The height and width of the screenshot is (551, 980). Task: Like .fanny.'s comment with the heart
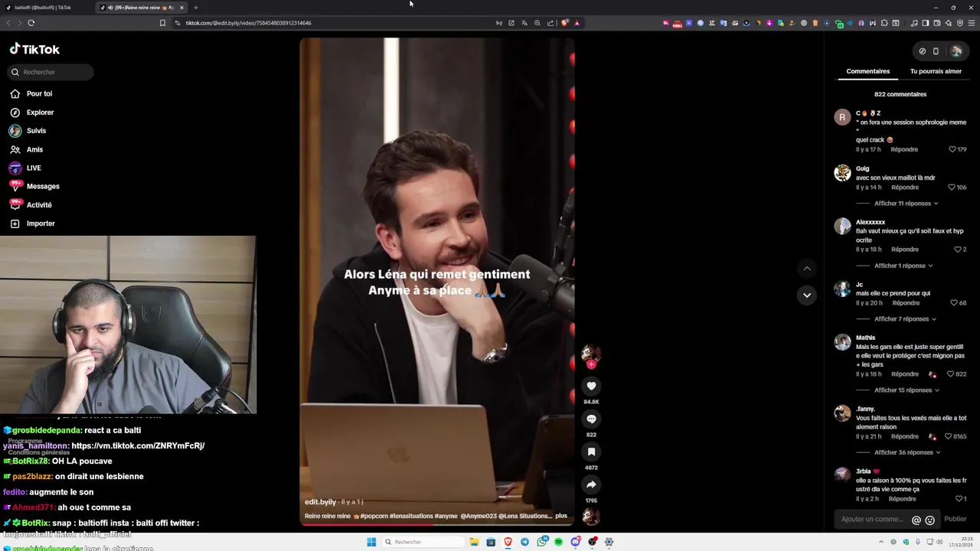click(949, 436)
